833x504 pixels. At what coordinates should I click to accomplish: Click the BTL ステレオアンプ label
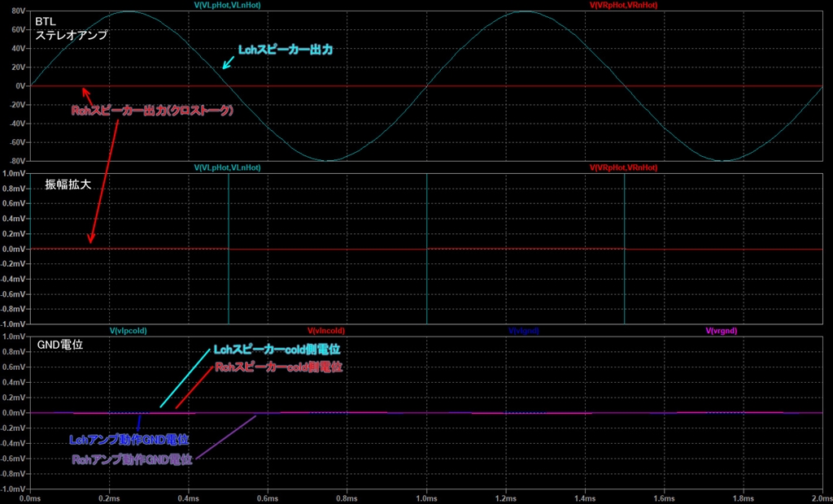[72, 29]
